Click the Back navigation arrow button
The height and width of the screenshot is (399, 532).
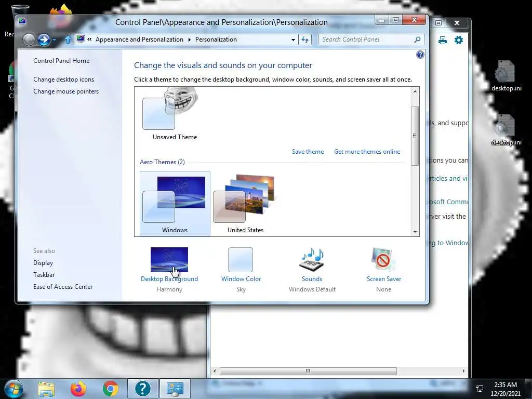(x=29, y=39)
